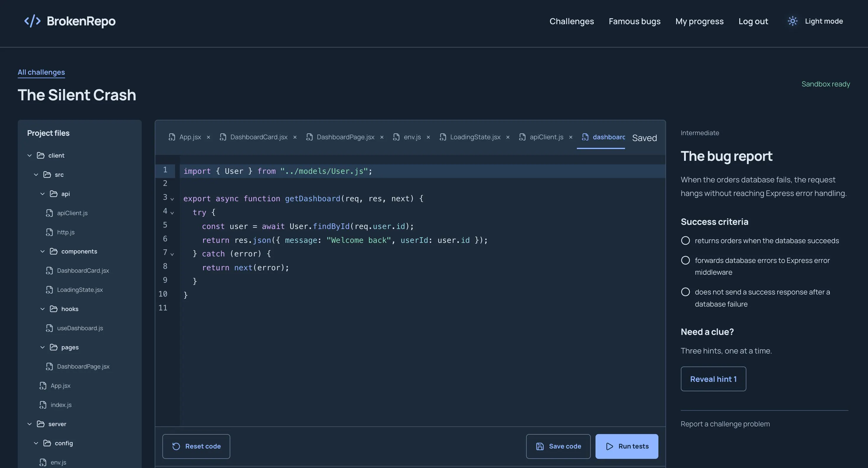Fold code at line 3 arrow
Viewport: 868px width, 468px height.
172,199
